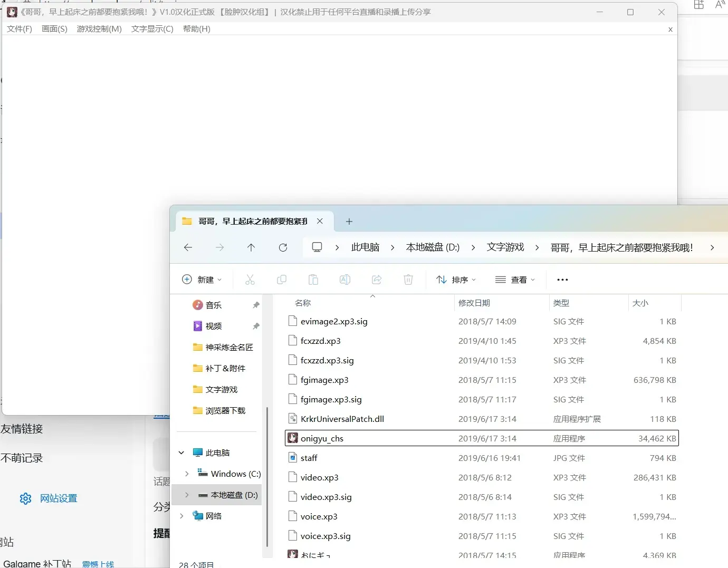Select the file video.xp3
This screenshot has height=568, width=728.
click(x=319, y=478)
